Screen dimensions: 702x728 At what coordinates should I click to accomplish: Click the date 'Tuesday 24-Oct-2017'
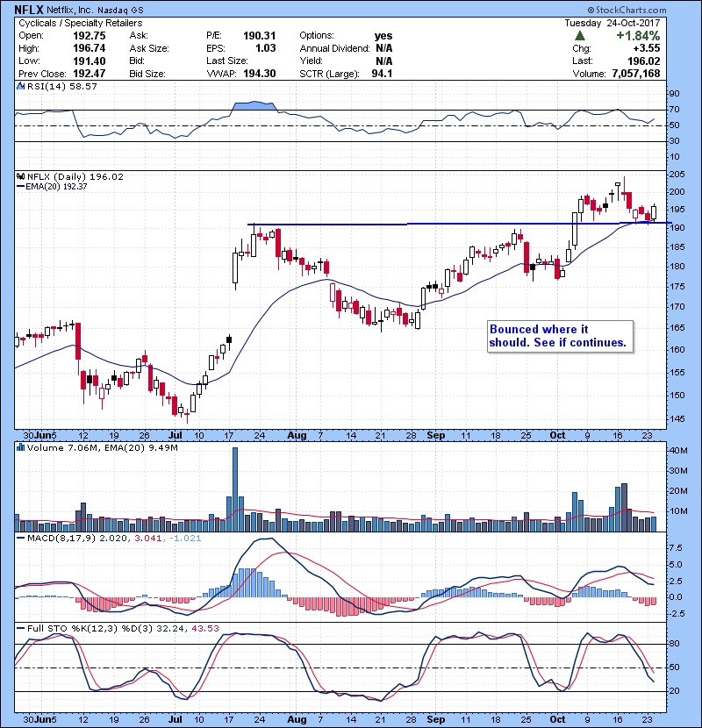[612, 23]
